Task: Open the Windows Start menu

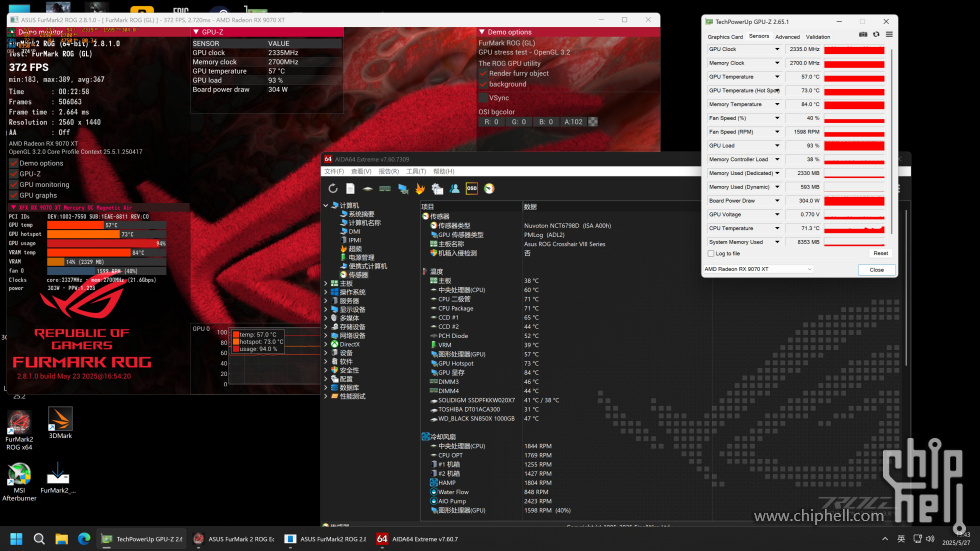Action: point(16,539)
